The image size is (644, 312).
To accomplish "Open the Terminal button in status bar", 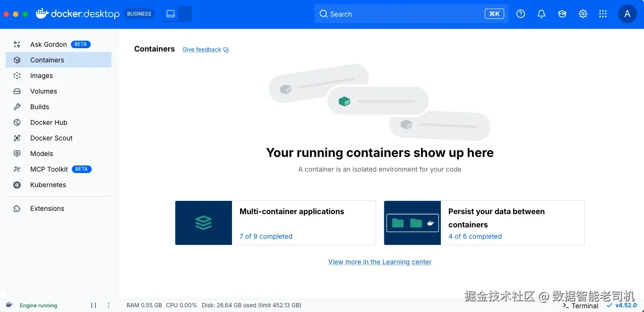I will pyautogui.click(x=580, y=306).
